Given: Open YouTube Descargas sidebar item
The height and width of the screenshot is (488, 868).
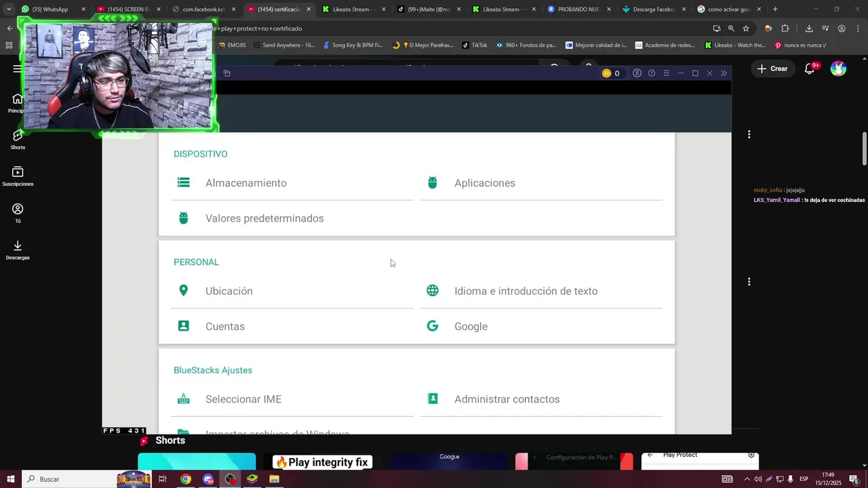Looking at the screenshot, I should [x=18, y=250].
